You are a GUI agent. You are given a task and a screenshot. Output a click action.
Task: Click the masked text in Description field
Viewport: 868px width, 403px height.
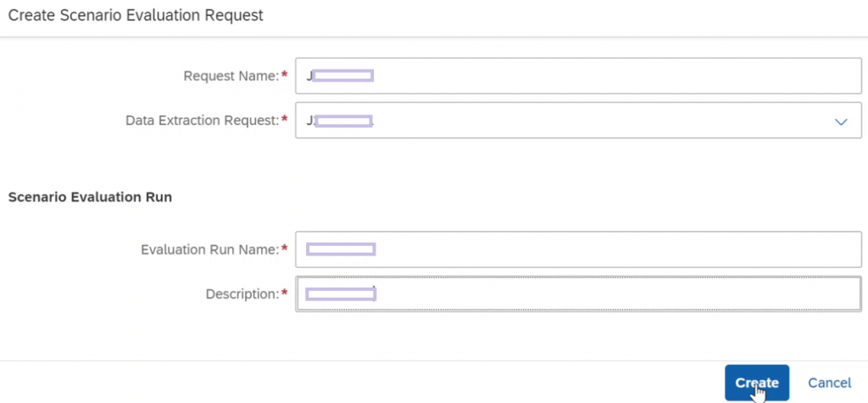[x=341, y=294]
